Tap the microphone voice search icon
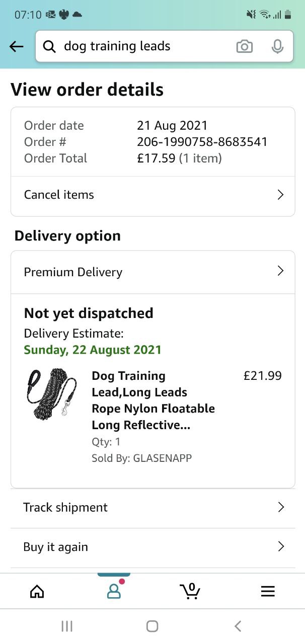305x644 pixels. click(x=277, y=47)
